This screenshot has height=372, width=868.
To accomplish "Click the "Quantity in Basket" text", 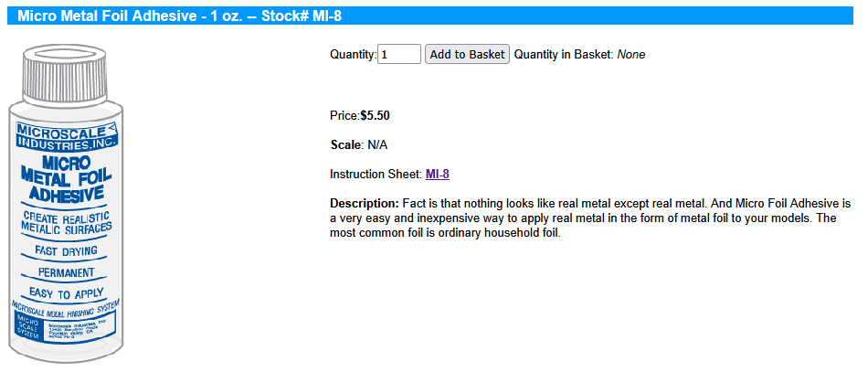I will tap(563, 55).
